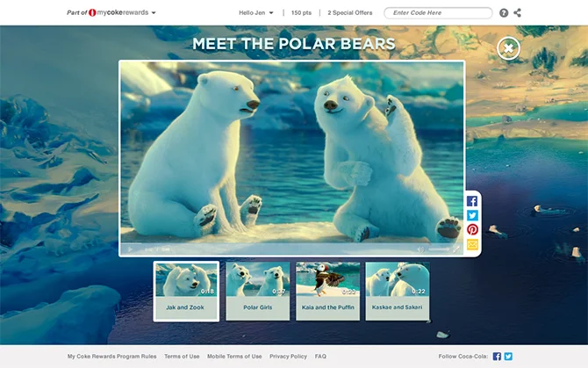The image size is (588, 368).
Task: Open Mobile Terms of Use link
Action: coord(234,357)
